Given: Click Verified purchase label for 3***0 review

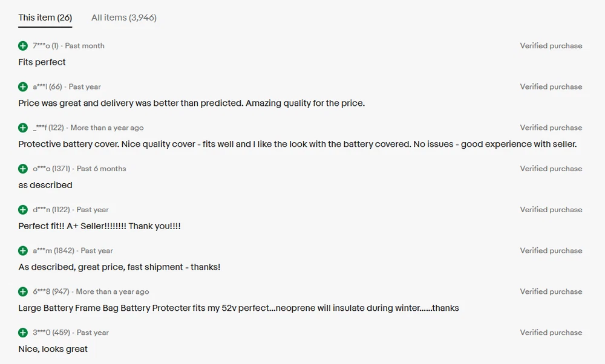Looking at the screenshot, I should [551, 333].
